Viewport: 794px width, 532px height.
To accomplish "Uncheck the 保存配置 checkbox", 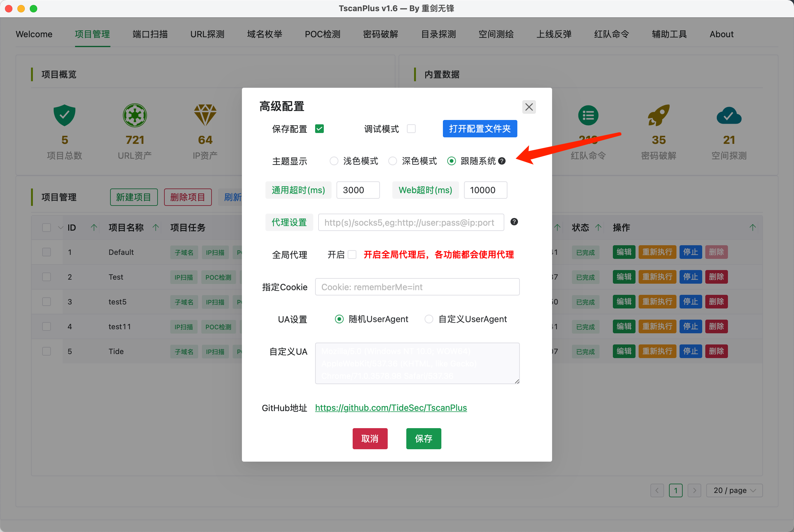I will click(x=319, y=129).
